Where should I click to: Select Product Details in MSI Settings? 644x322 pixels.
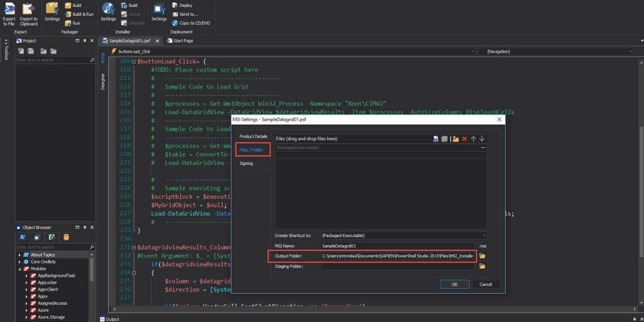tap(253, 136)
